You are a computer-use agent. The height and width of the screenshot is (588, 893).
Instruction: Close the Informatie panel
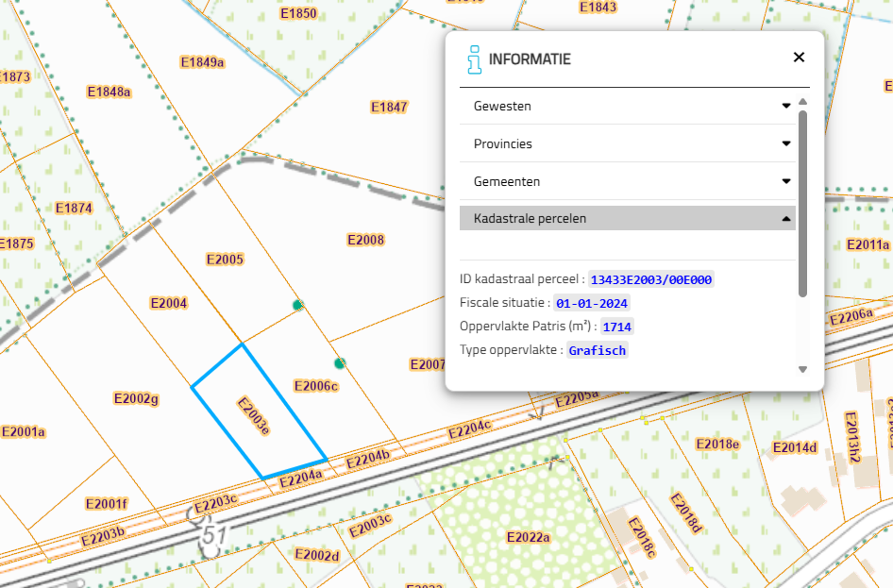[x=798, y=57]
